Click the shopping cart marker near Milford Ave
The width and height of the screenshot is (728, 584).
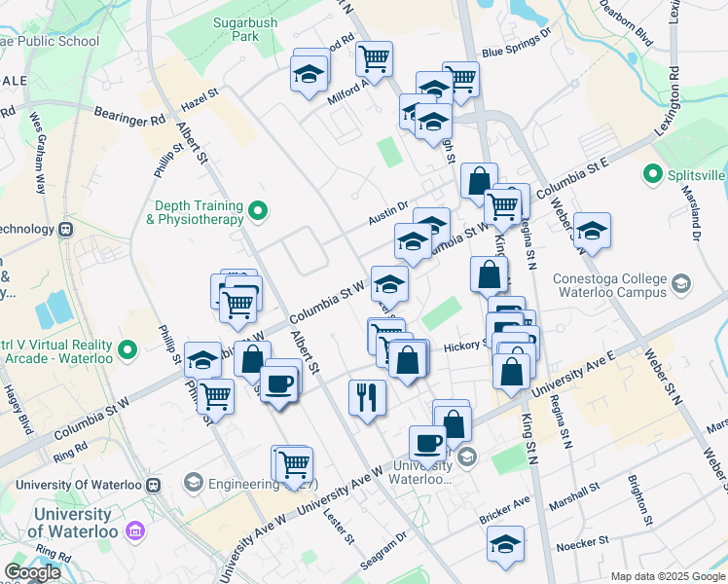point(374,60)
